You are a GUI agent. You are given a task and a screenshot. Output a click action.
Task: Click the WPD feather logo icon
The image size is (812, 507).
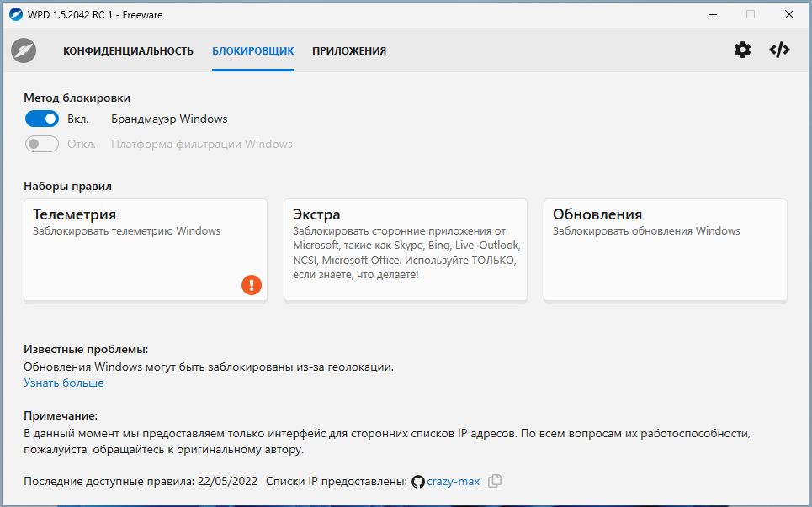pos(24,50)
